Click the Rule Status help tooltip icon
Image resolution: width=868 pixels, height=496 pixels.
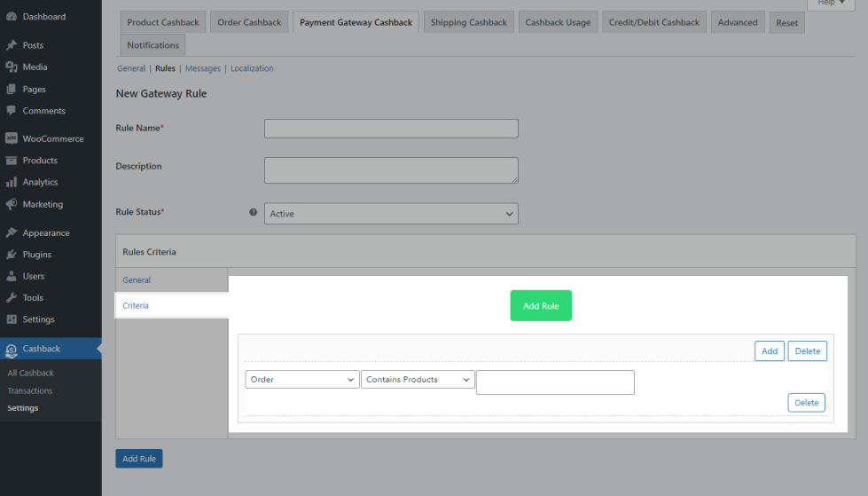pyautogui.click(x=253, y=213)
